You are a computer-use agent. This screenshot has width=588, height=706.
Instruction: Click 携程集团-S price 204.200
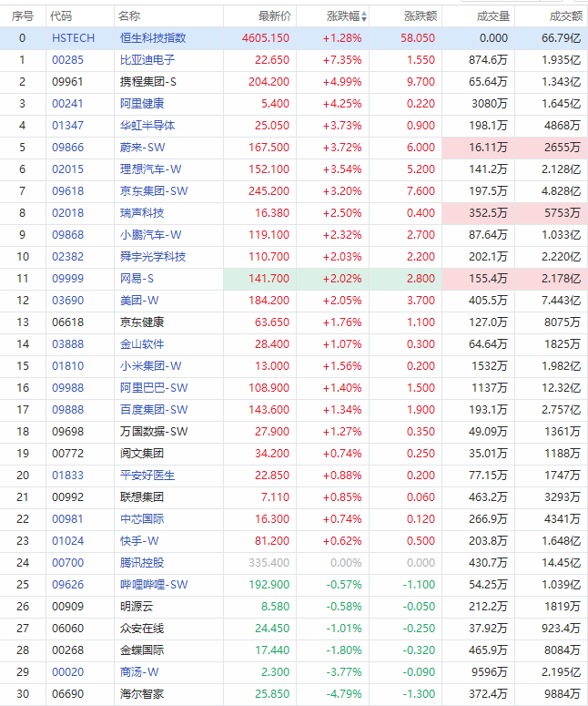[x=269, y=82]
